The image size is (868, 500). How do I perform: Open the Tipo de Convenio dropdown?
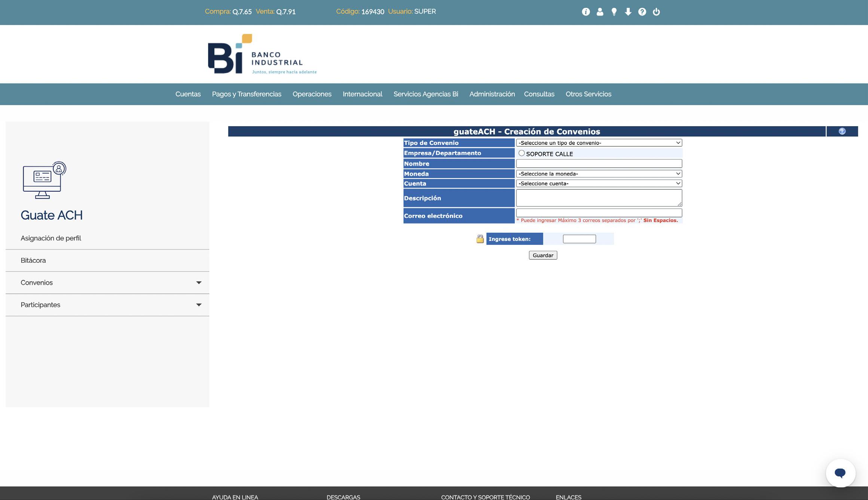(599, 143)
